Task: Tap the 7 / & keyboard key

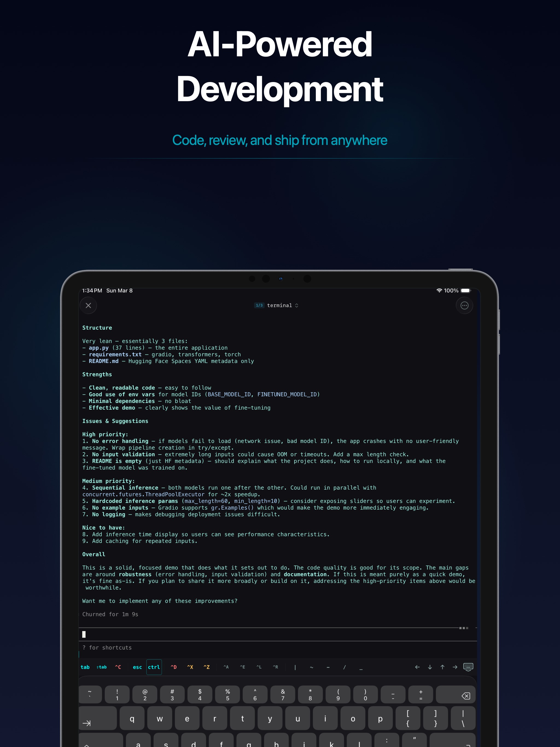Action: pyautogui.click(x=283, y=694)
